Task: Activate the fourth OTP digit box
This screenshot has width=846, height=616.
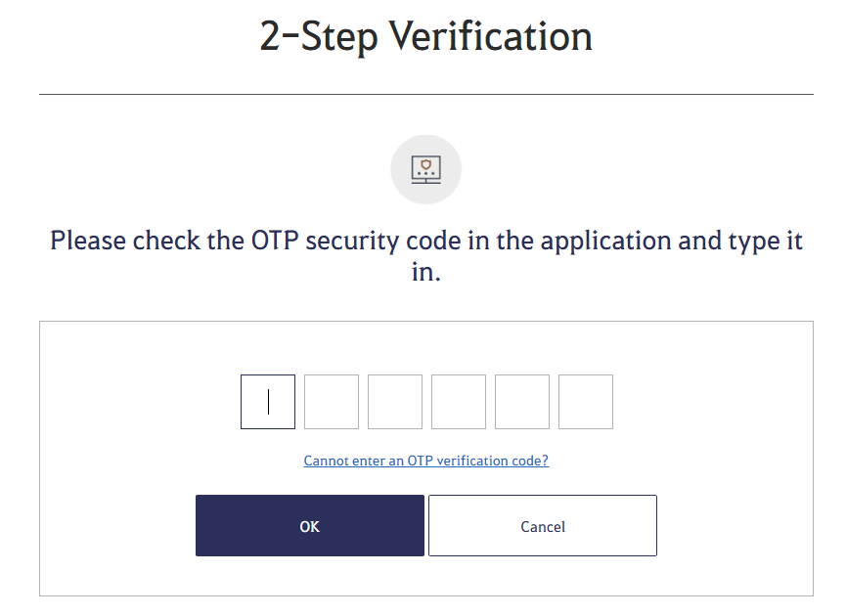Action: 459,402
